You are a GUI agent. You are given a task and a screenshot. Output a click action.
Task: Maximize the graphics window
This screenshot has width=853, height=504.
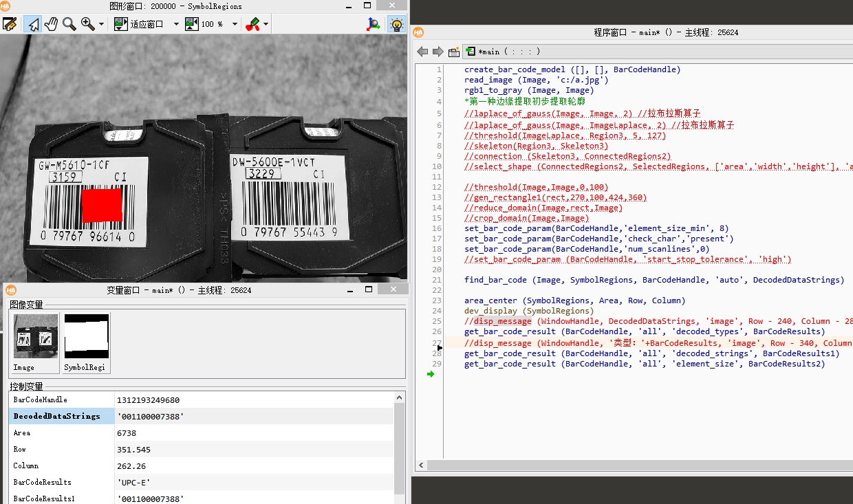click(x=367, y=6)
